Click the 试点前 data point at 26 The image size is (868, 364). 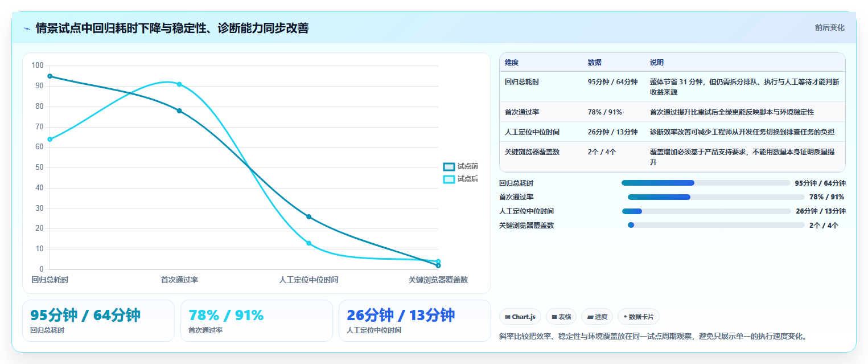tap(308, 216)
